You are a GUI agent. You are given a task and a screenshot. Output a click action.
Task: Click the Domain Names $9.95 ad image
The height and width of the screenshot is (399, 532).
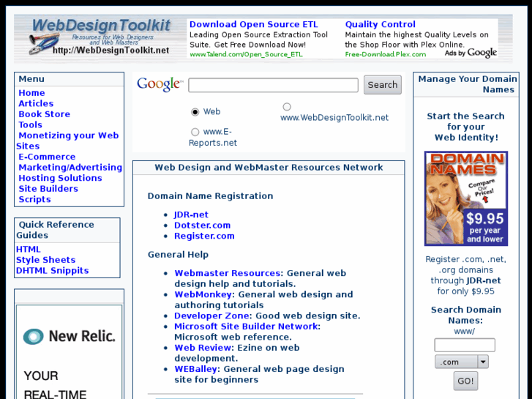465,199
